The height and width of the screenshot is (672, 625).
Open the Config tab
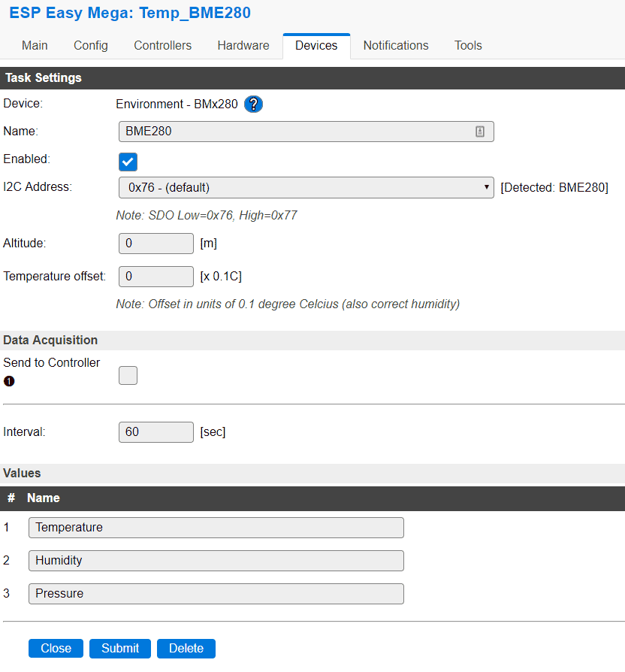[x=91, y=46]
